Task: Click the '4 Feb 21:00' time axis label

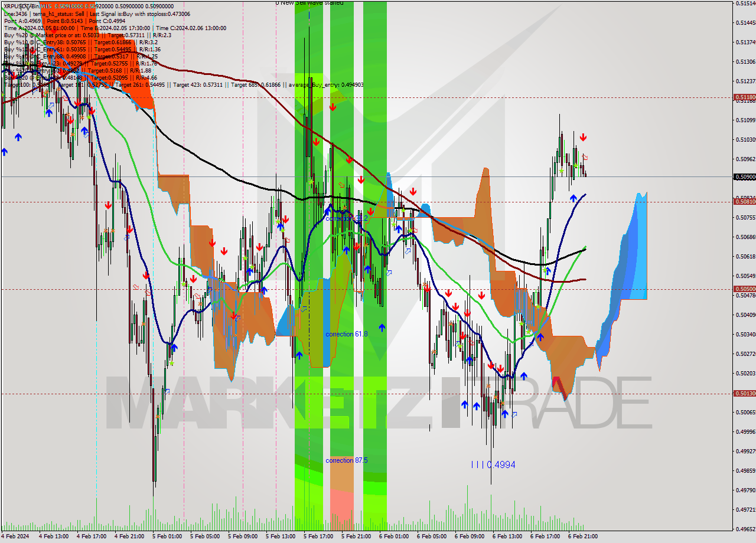Action: coord(129,537)
